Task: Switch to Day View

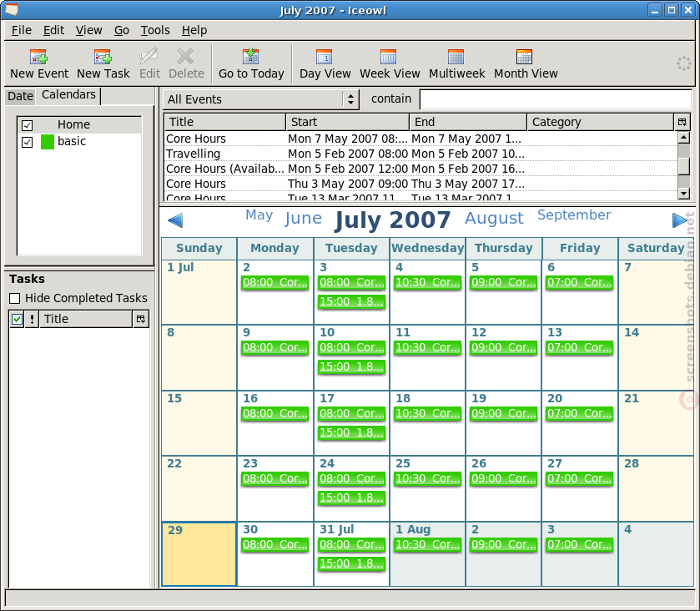Action: 325,64
